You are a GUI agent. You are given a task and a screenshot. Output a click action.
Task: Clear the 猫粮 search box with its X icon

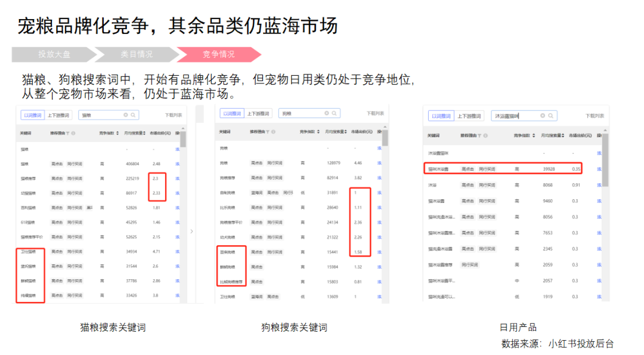pos(126,115)
